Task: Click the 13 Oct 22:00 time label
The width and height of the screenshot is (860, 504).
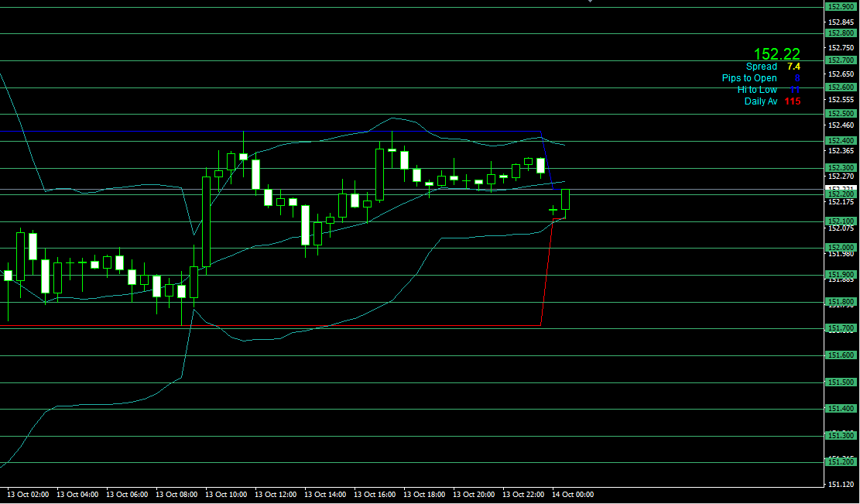Action: [523, 494]
